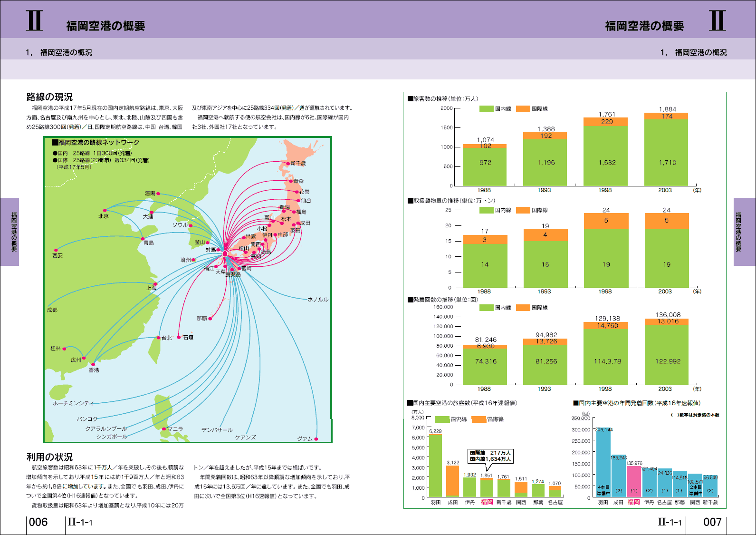Click the ホノルル label on the route map

[318, 300]
